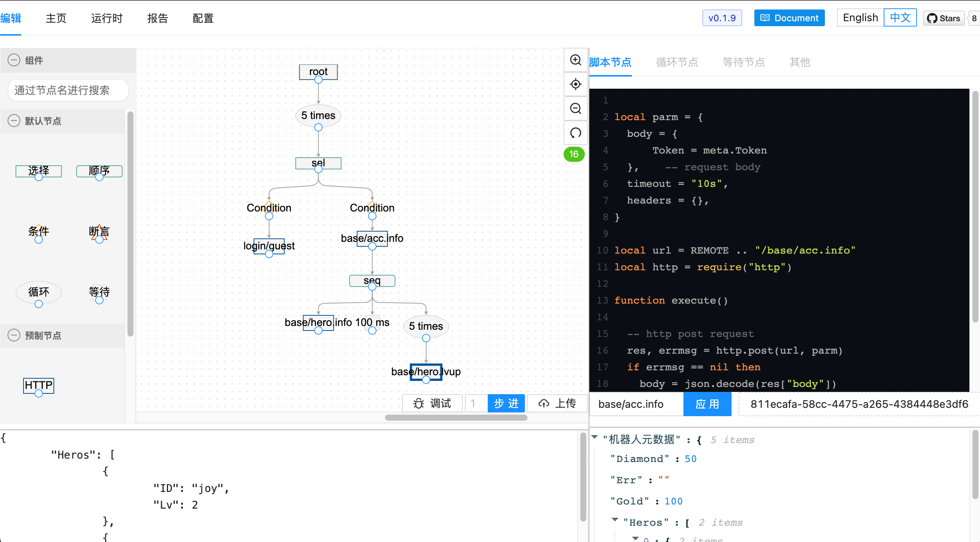Click the canvas horizontal scrollbar
The width and height of the screenshot is (980, 542).
tap(456, 418)
